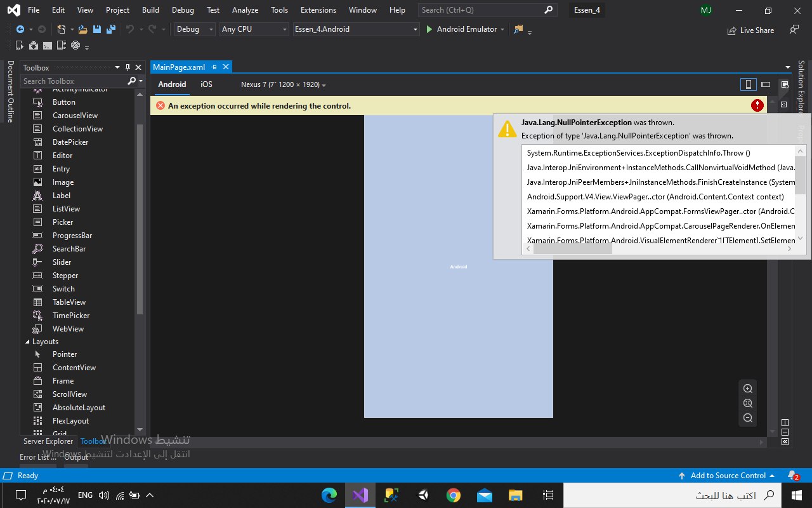Open the Any CPU platform dropdown
This screenshot has width=812, height=508.
(x=254, y=29)
